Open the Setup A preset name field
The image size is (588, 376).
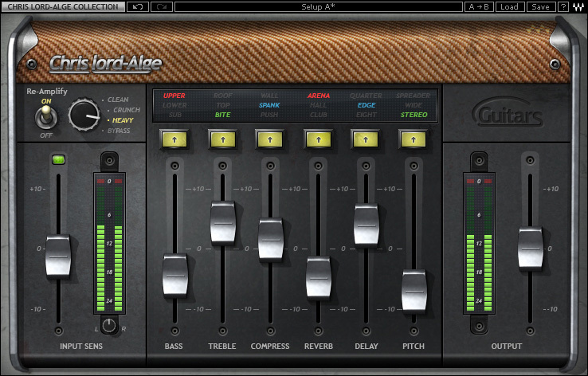(x=318, y=6)
